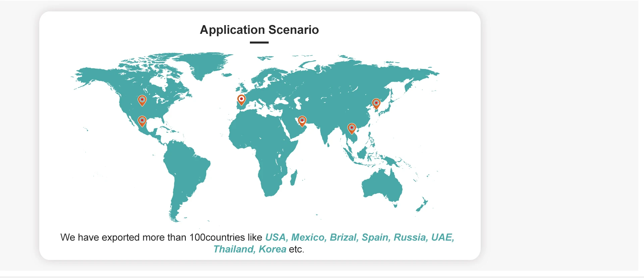Click Australia on the world map
This screenshot has width=644, height=278.
pyautogui.click(x=382, y=186)
